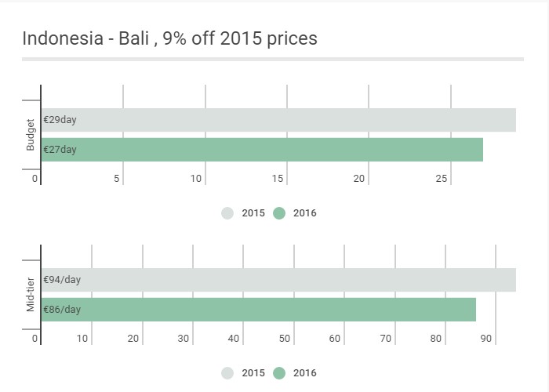Screen dimensions: 549x392
Task: Click the 90 tick label on Mid-tier axis
Action: click(x=485, y=339)
